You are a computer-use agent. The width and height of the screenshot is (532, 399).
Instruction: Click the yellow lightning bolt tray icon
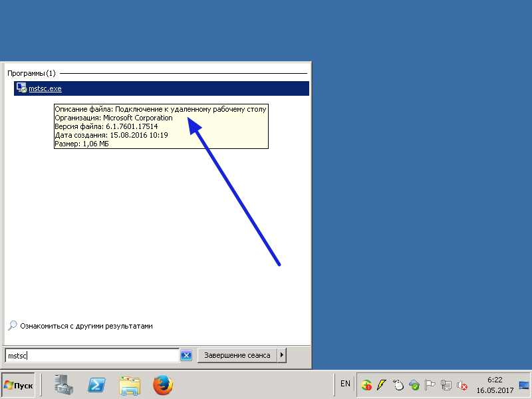[382, 385]
